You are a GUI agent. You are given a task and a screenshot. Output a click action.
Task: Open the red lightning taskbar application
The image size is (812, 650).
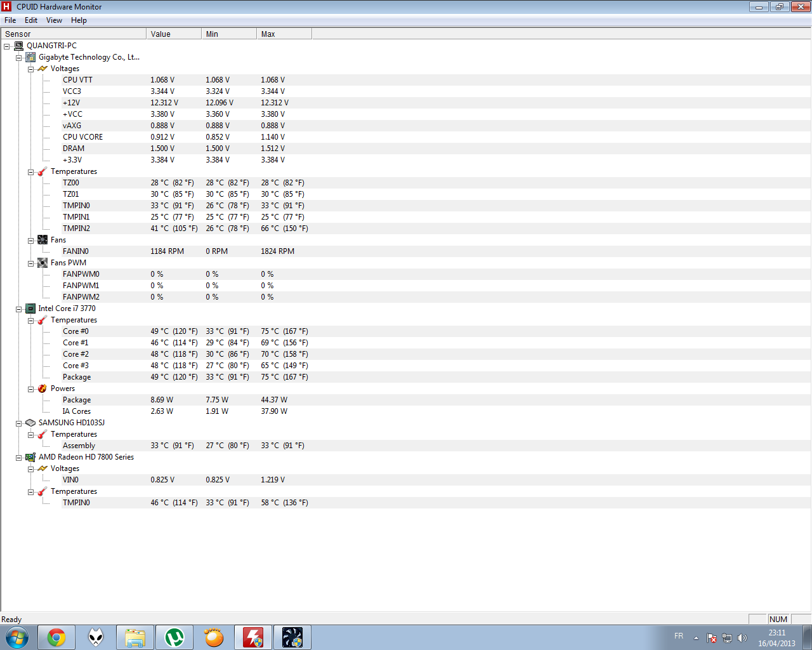click(x=253, y=637)
